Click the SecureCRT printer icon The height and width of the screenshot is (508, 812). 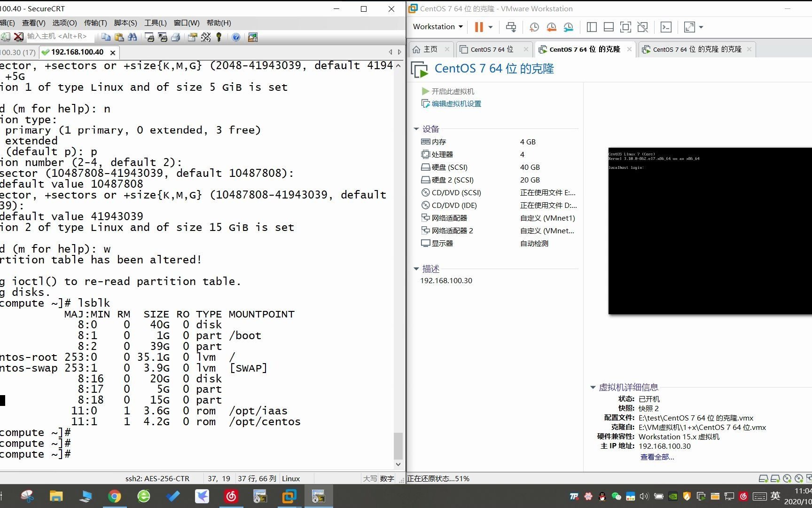point(176,37)
